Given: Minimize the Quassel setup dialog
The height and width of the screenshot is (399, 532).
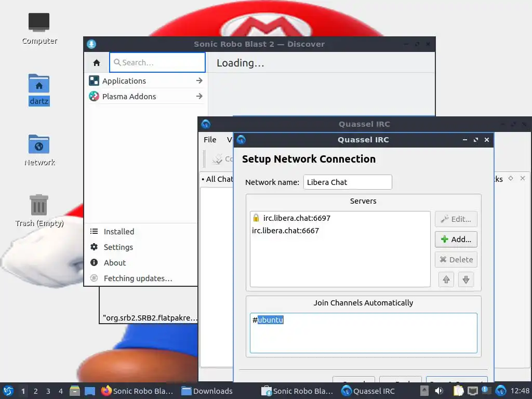Looking at the screenshot, I should (x=465, y=140).
